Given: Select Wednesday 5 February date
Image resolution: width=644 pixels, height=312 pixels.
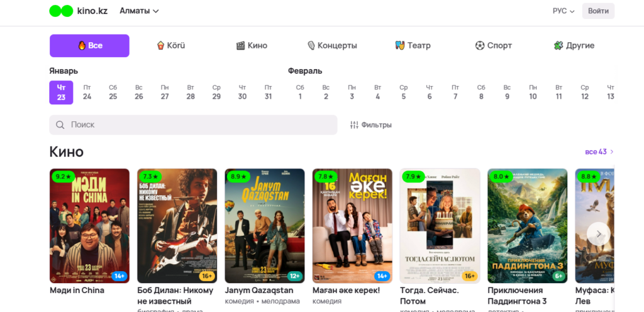Looking at the screenshot, I should pos(403,92).
